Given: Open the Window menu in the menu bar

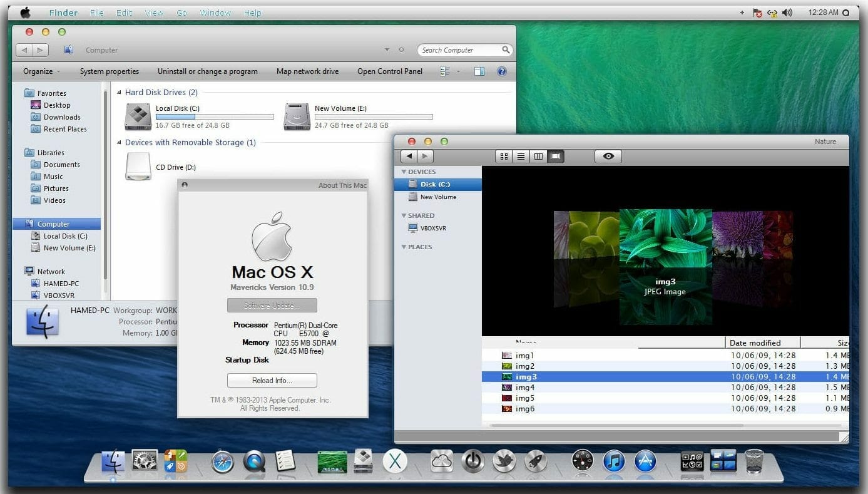Looking at the screenshot, I should point(215,13).
